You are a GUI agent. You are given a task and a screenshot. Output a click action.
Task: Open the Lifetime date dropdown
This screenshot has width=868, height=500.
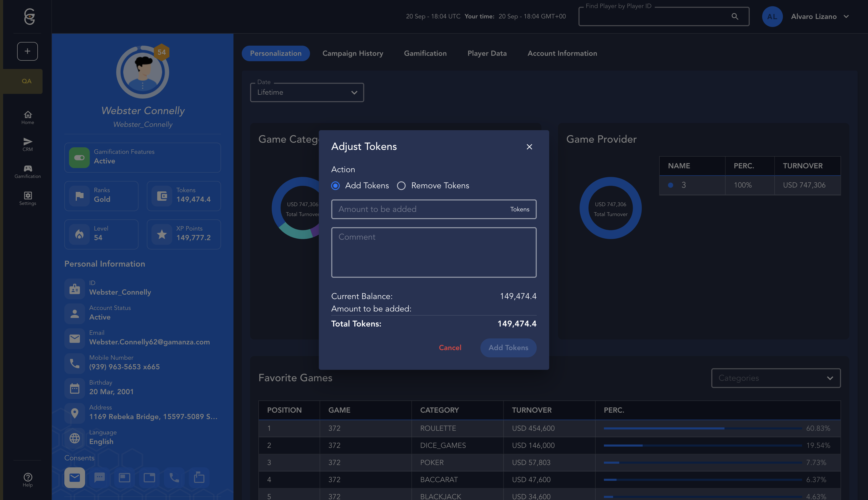[x=307, y=92]
